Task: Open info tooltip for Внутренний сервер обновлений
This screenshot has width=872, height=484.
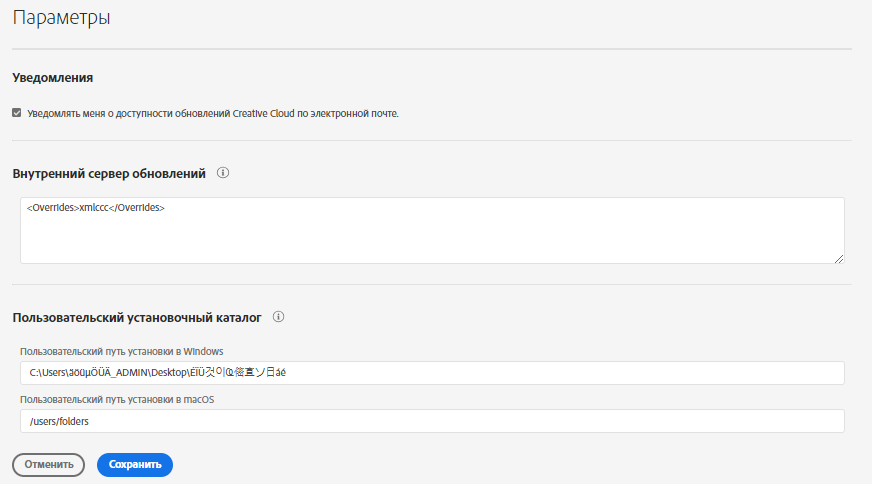Action: coord(223,173)
